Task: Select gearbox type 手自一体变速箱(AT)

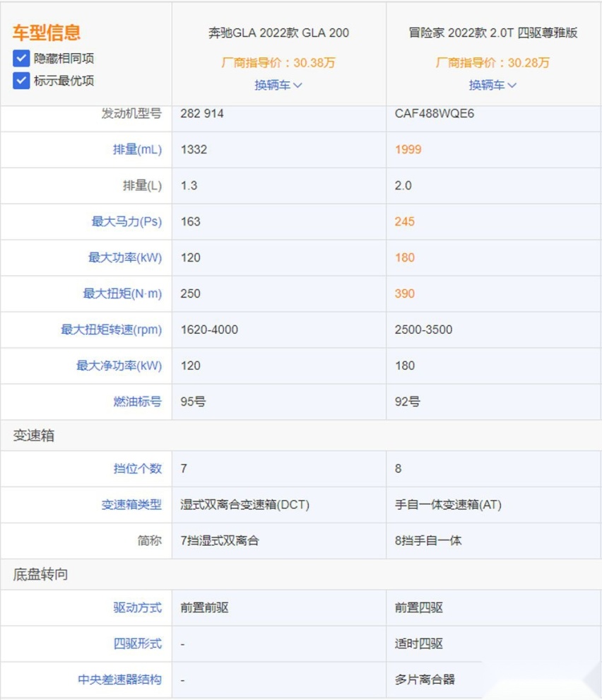Action: [x=448, y=504]
